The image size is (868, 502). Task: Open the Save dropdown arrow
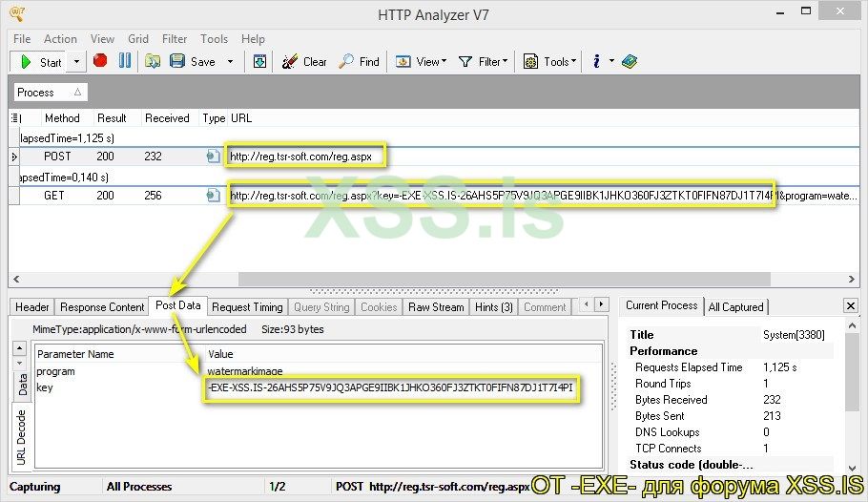(x=230, y=62)
